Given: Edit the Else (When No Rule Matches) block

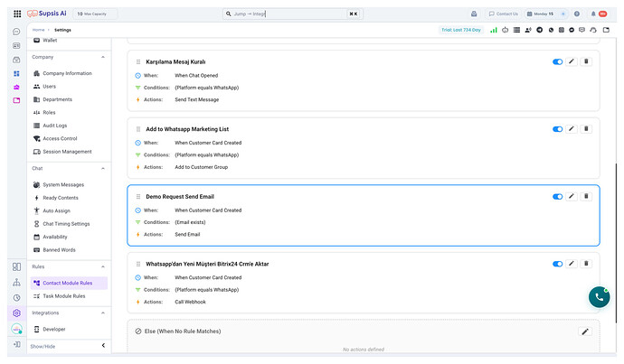Looking at the screenshot, I should coord(585,331).
